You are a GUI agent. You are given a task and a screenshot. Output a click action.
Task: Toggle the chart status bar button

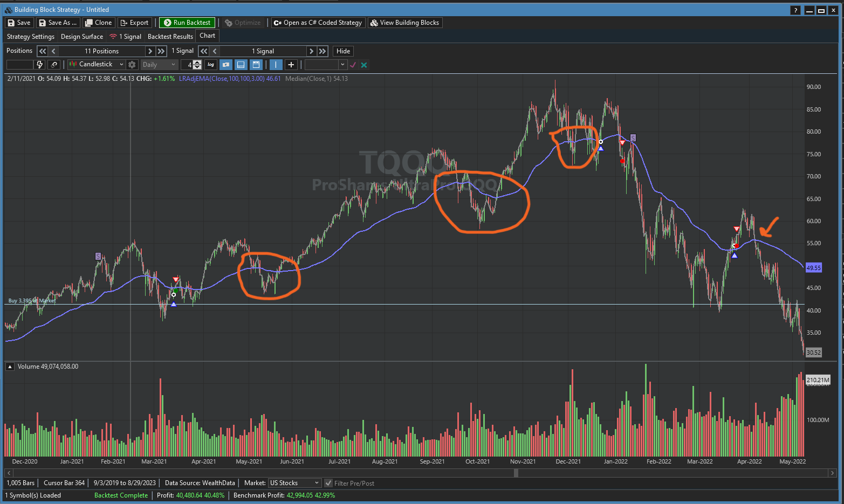pos(256,65)
